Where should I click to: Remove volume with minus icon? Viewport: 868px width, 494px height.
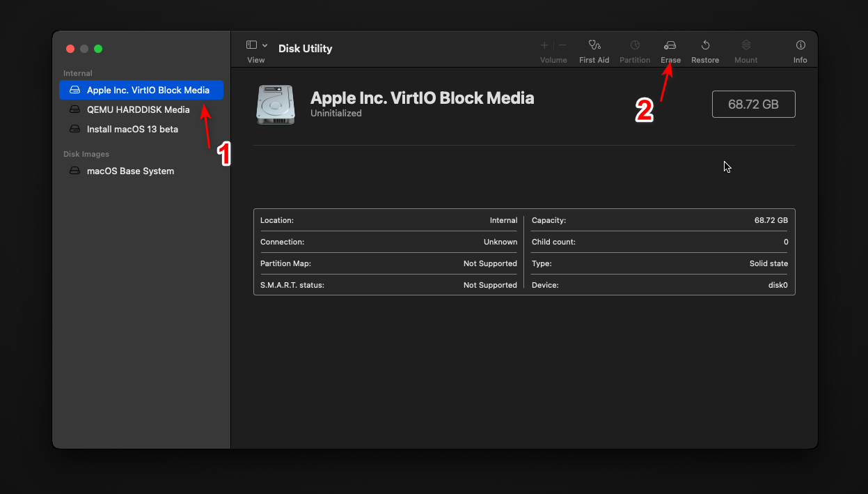click(x=562, y=45)
